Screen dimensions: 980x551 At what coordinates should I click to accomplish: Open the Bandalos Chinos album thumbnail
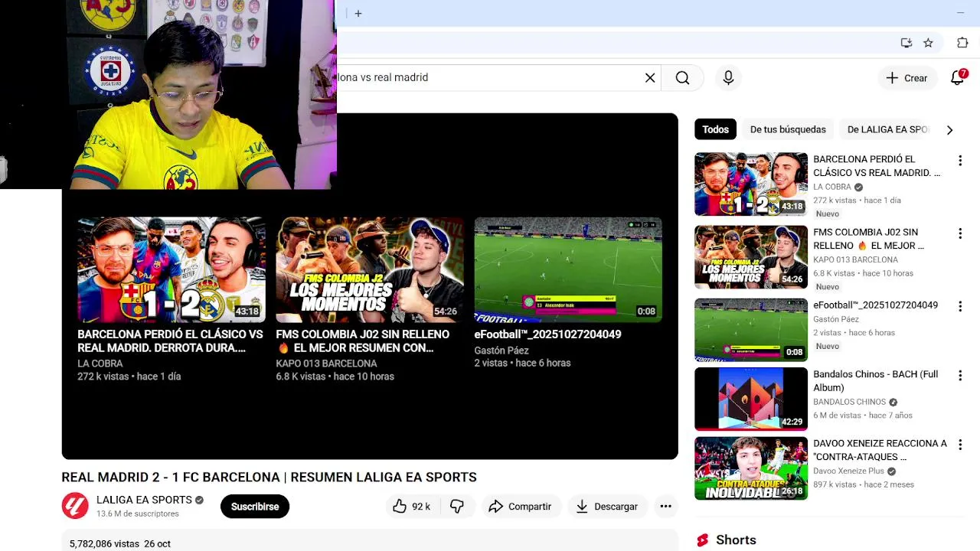pos(751,399)
